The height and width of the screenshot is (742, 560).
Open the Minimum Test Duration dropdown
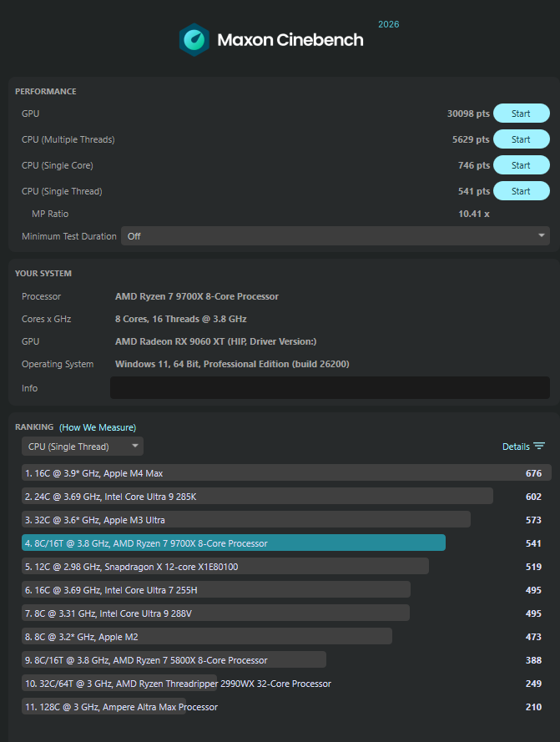pyautogui.click(x=335, y=236)
